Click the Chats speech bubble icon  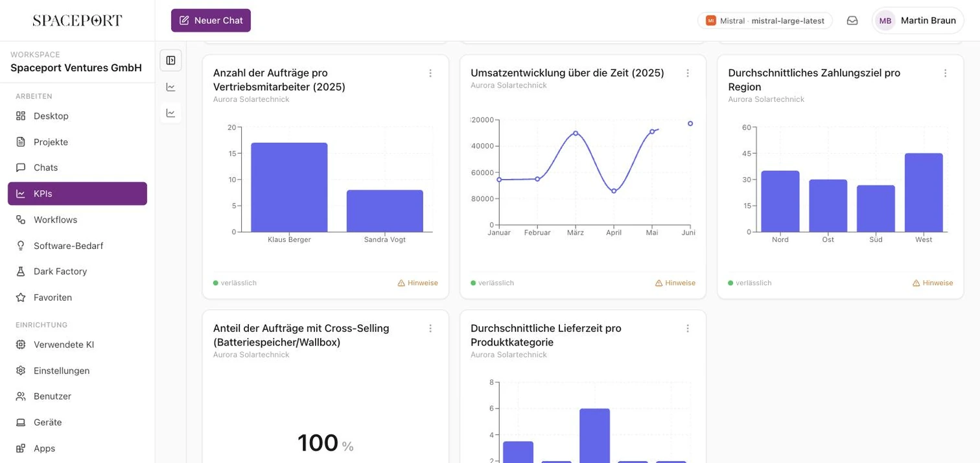click(x=21, y=167)
